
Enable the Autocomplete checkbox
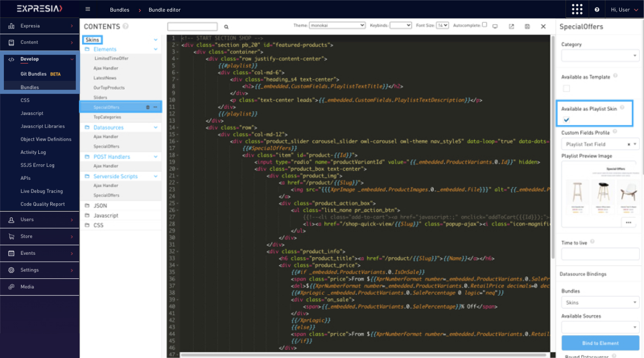484,25
